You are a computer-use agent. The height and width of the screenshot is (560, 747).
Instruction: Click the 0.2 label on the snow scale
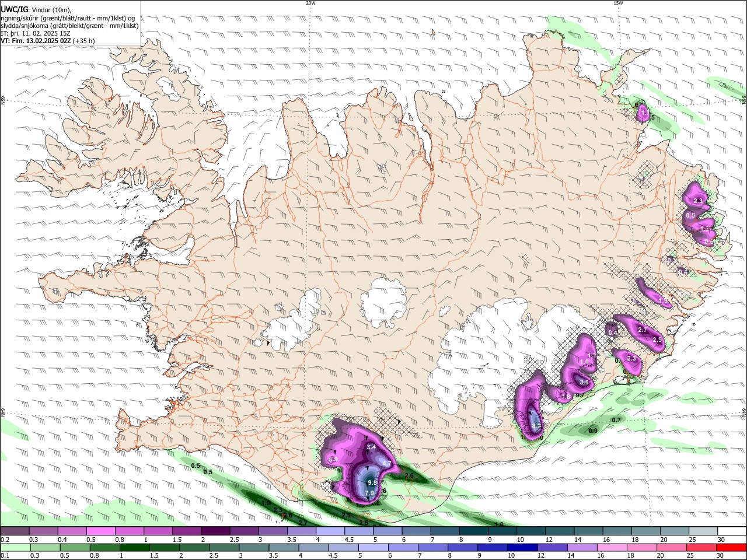[5, 540]
